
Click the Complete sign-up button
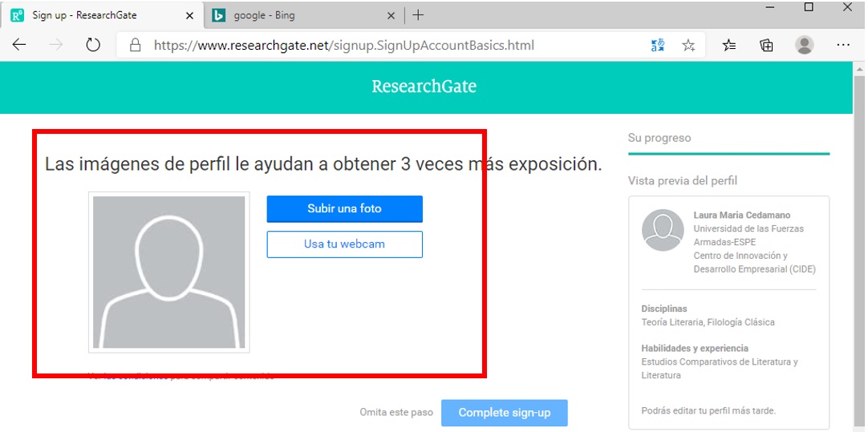[x=504, y=413]
